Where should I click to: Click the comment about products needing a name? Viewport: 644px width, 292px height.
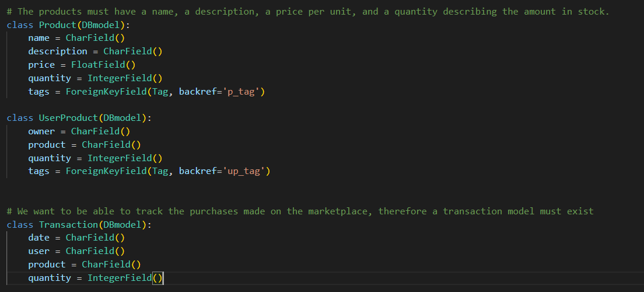tap(308, 12)
